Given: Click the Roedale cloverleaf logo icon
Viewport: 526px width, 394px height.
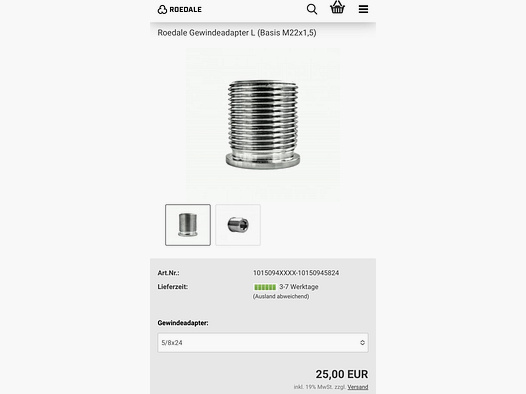Looking at the screenshot, I should 162,9.
